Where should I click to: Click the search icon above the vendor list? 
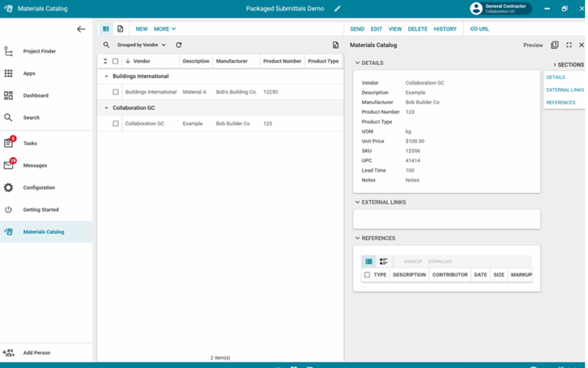click(x=107, y=46)
